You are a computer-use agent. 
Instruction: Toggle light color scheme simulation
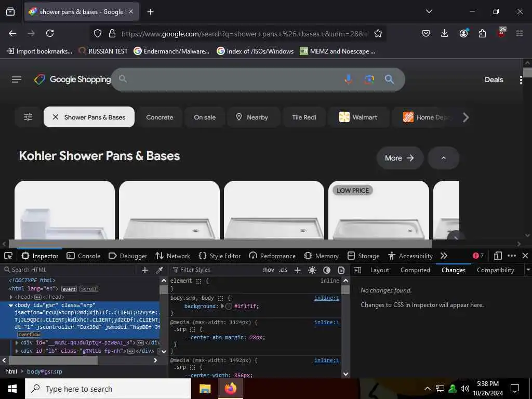click(x=312, y=270)
